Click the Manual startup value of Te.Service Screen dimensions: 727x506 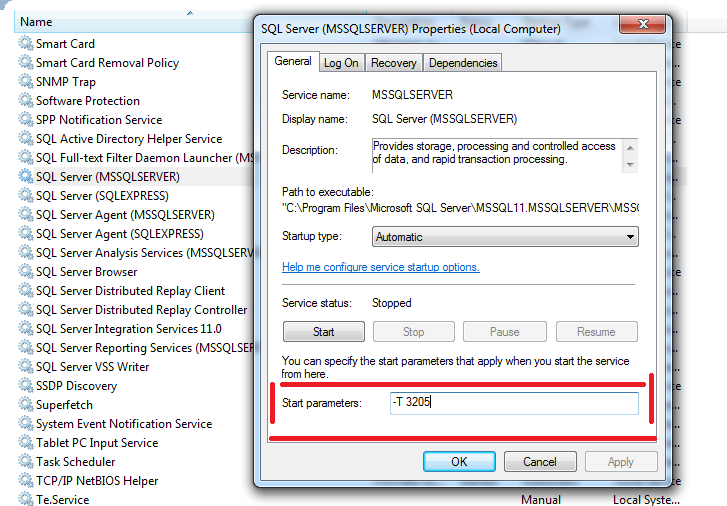541,500
